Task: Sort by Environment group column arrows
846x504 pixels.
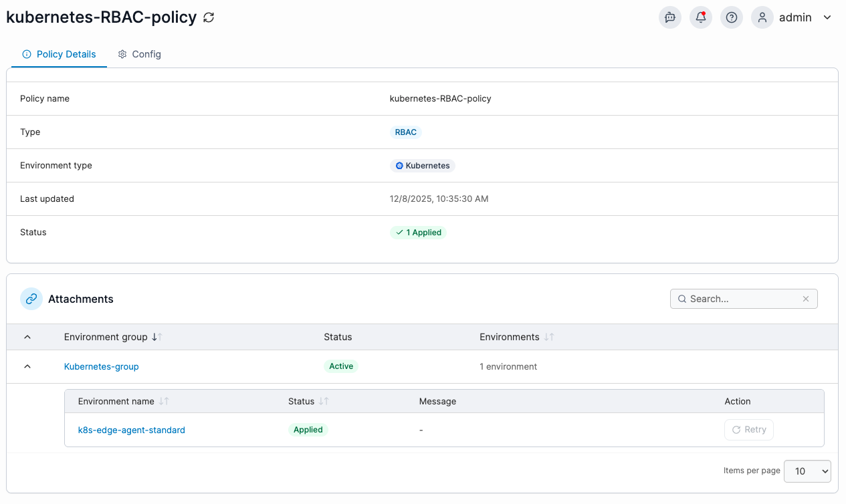Action: coord(157,338)
